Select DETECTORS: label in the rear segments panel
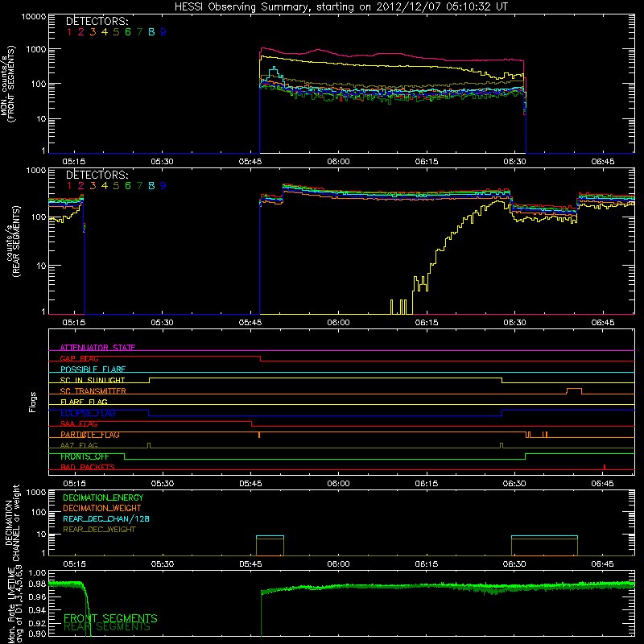 click(97, 175)
